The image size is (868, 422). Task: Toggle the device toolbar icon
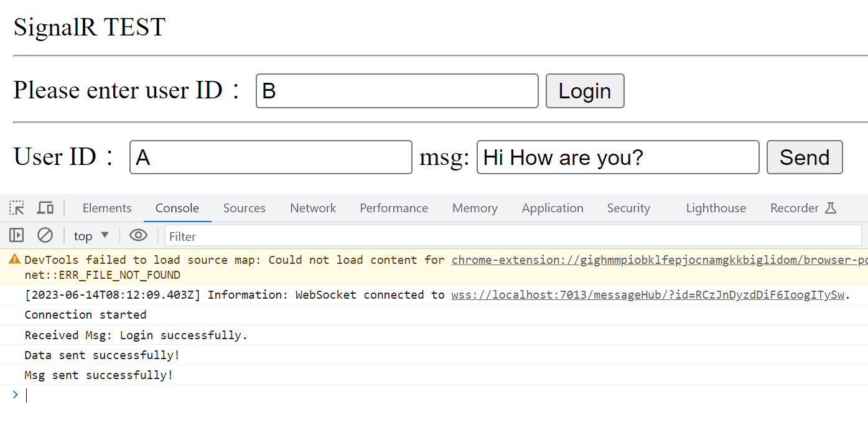45,208
